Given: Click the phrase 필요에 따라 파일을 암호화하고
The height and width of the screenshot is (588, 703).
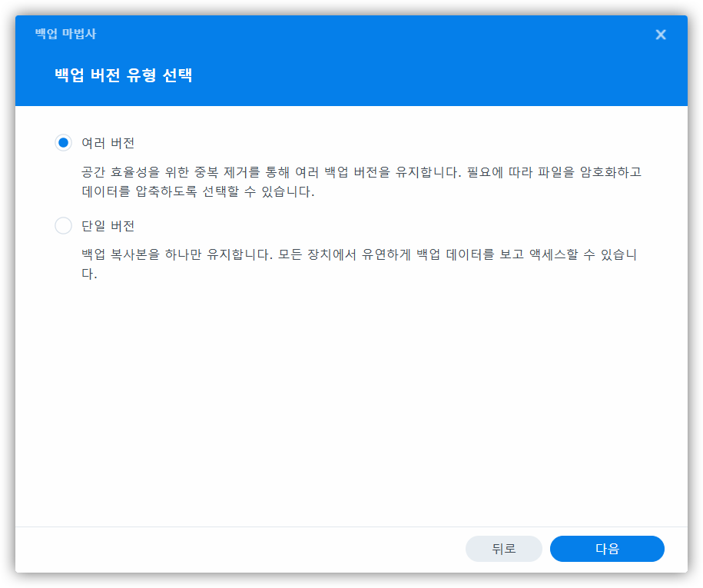Looking at the screenshot, I should [x=553, y=171].
